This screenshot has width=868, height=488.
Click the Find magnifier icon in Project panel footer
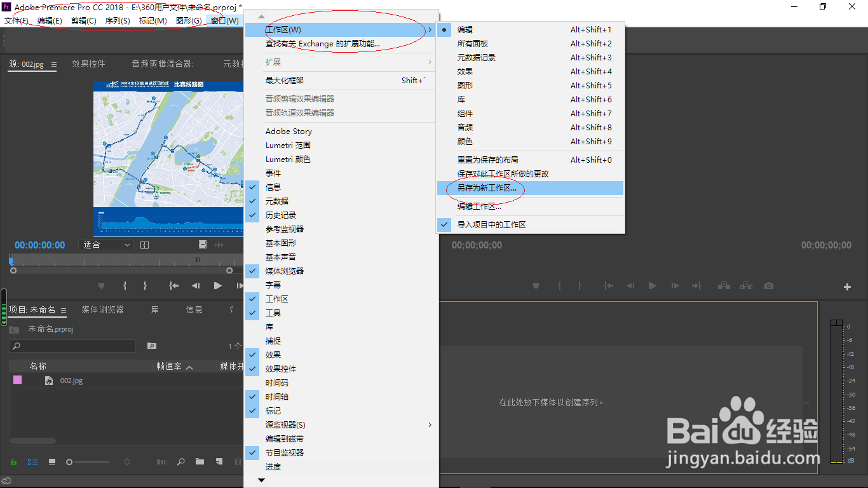[x=181, y=462]
